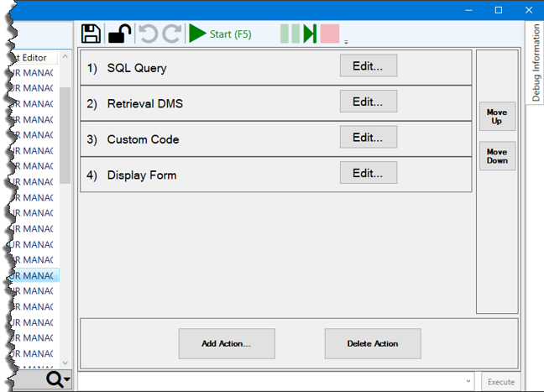Edit the SQL Query action
This screenshot has width=544, height=392.
point(368,66)
